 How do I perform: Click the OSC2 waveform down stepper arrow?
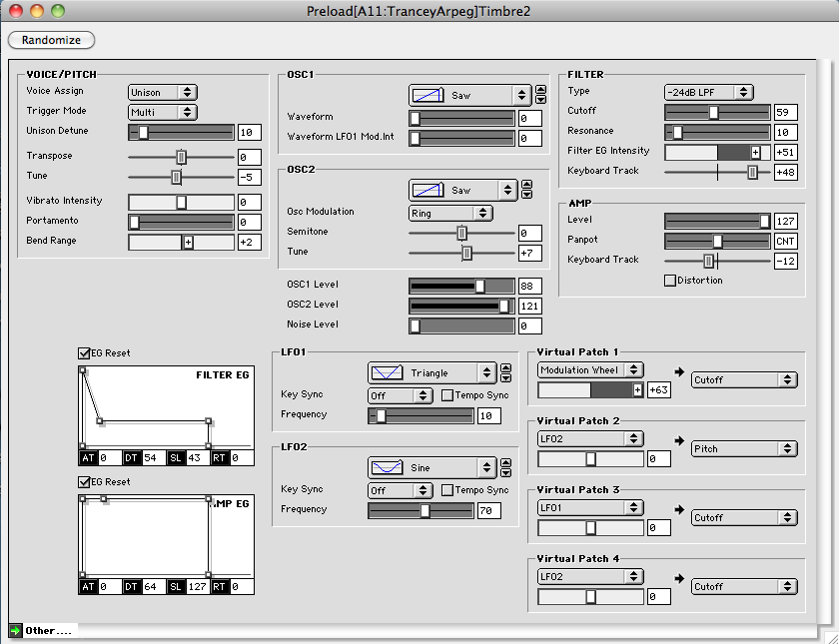[x=527, y=195]
